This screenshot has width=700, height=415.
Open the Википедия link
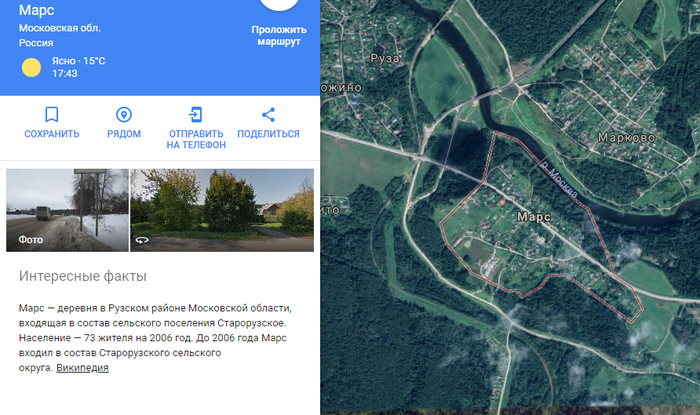pyautogui.click(x=83, y=368)
